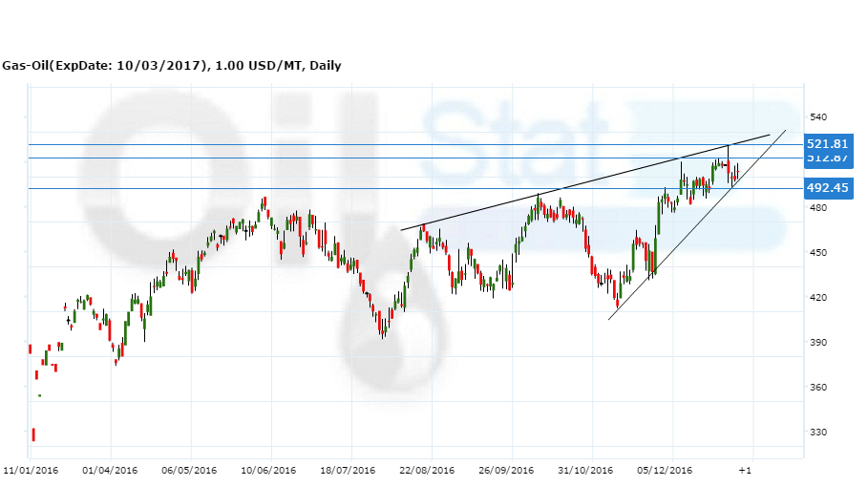Select the 492.45 price label
Image resolution: width=868 pixels, height=486 pixels.
[x=827, y=188]
